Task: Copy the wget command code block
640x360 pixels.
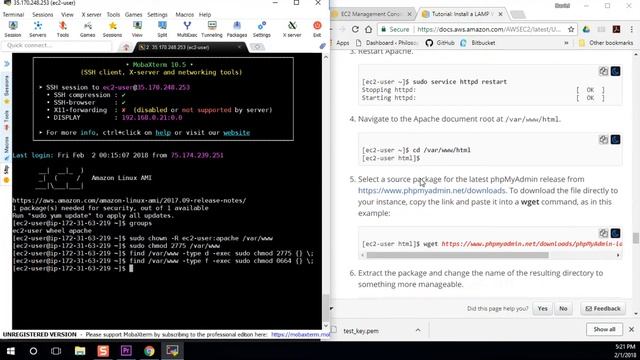Action: coord(603,233)
